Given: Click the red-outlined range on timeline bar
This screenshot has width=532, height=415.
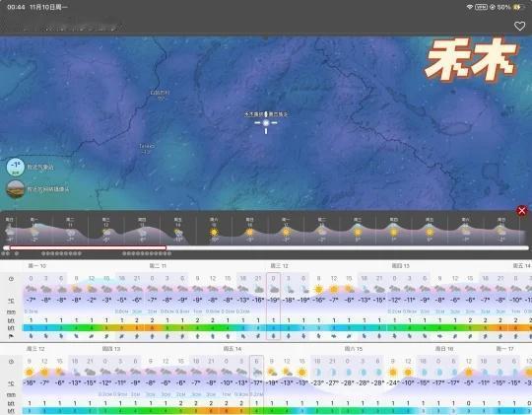Looking at the screenshot, I should [x=88, y=247].
